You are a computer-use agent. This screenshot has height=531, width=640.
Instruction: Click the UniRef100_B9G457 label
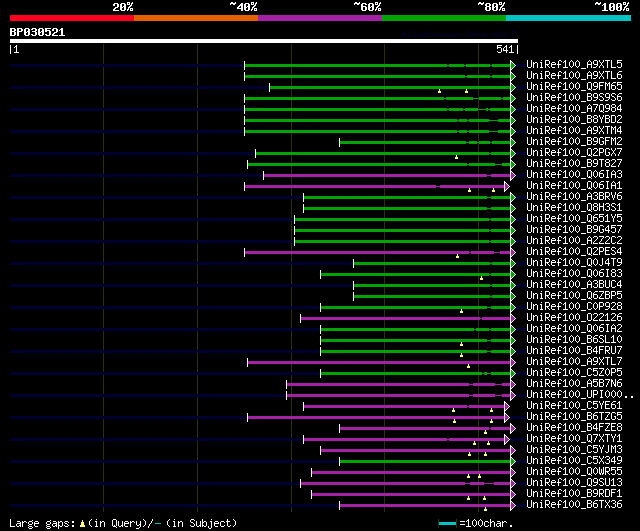pos(574,230)
